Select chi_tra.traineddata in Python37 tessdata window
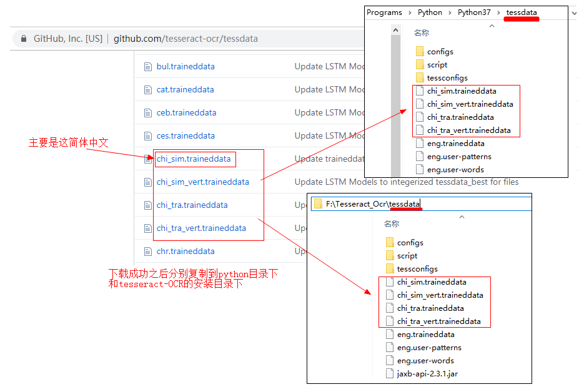 pos(460,117)
